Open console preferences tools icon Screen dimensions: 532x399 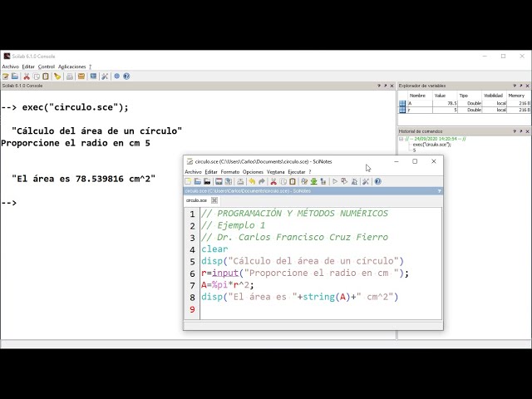pos(105,76)
